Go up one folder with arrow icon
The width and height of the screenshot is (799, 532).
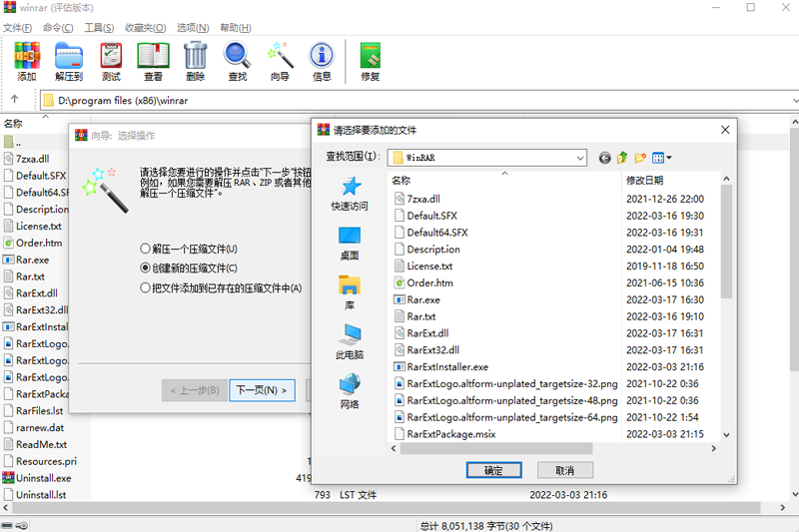click(14, 99)
